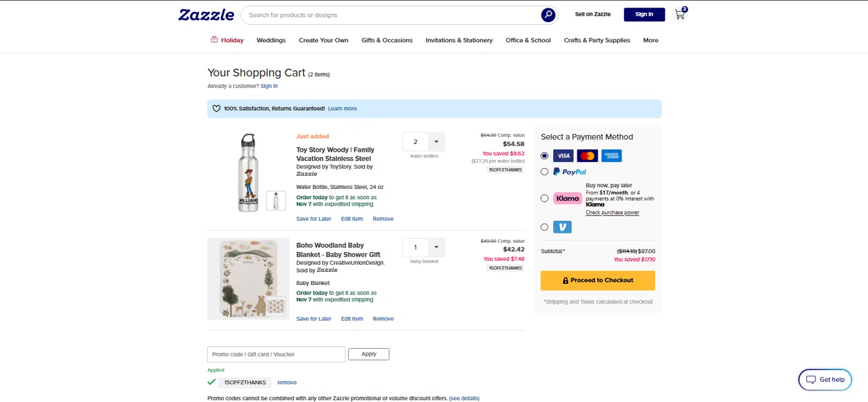Image resolution: width=868 pixels, height=402 pixels.
Task: Click the Venmo payment icon
Action: pyautogui.click(x=562, y=227)
